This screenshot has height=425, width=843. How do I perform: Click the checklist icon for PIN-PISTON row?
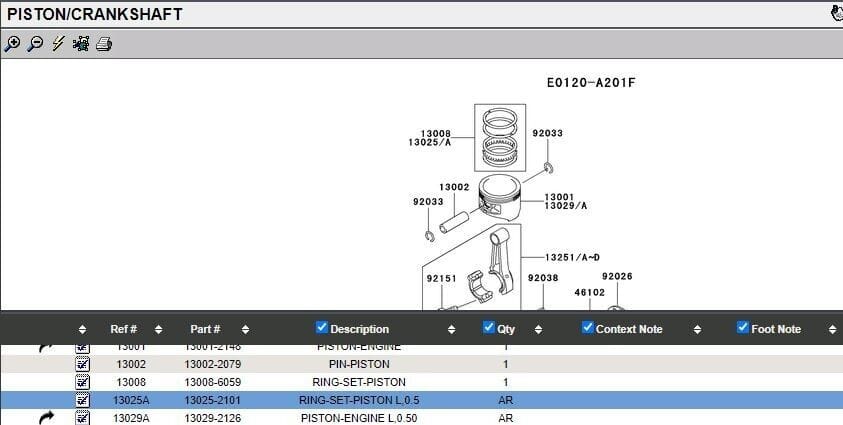click(83, 365)
